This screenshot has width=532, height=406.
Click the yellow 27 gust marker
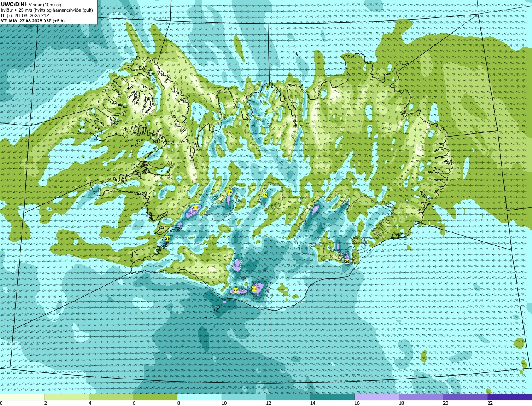pyautogui.click(x=254, y=289)
